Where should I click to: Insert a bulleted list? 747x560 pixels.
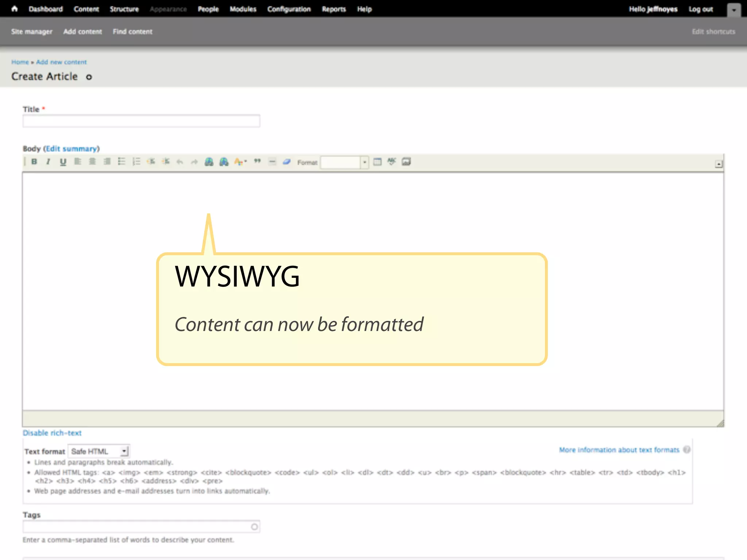121,162
